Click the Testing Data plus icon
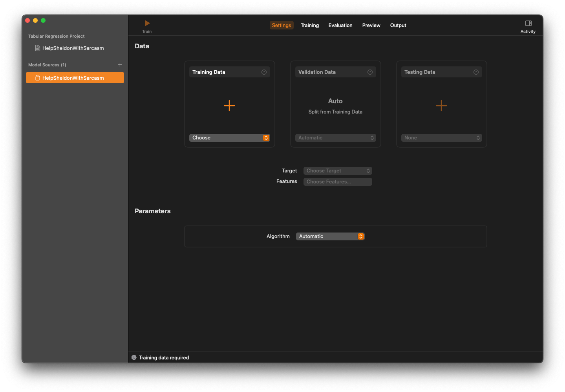This screenshot has height=392, width=565. 441,106
